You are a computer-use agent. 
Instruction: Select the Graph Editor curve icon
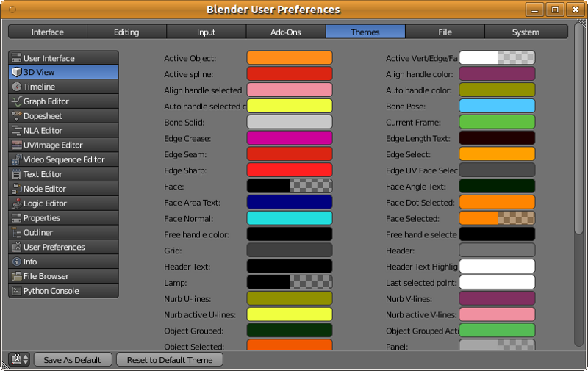16,101
